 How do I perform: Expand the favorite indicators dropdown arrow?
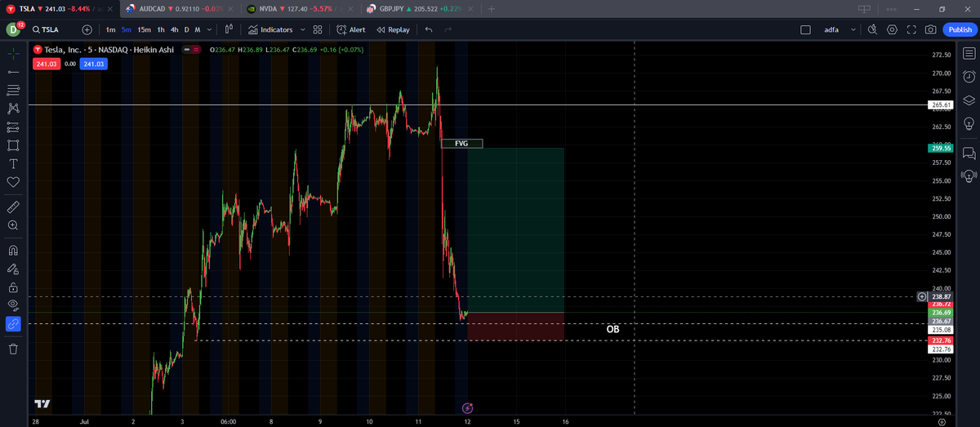pos(303,29)
